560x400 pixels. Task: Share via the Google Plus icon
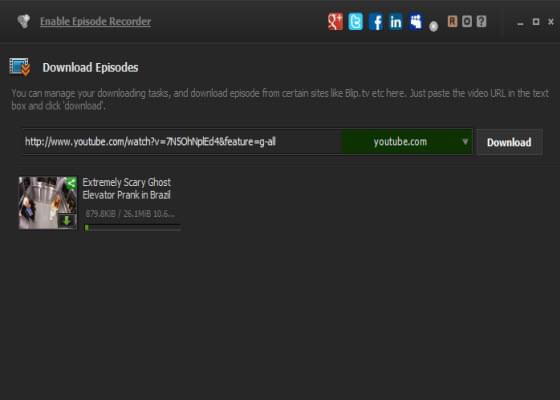pyautogui.click(x=335, y=22)
